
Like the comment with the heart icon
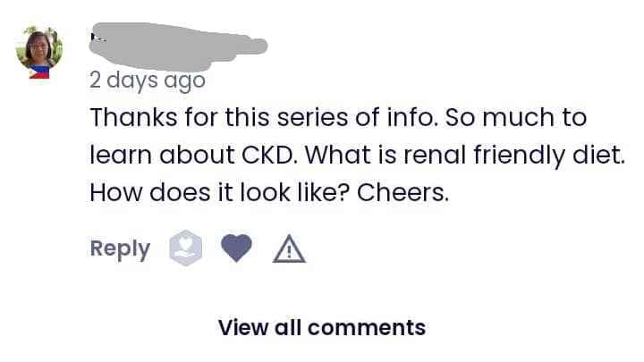click(x=236, y=248)
